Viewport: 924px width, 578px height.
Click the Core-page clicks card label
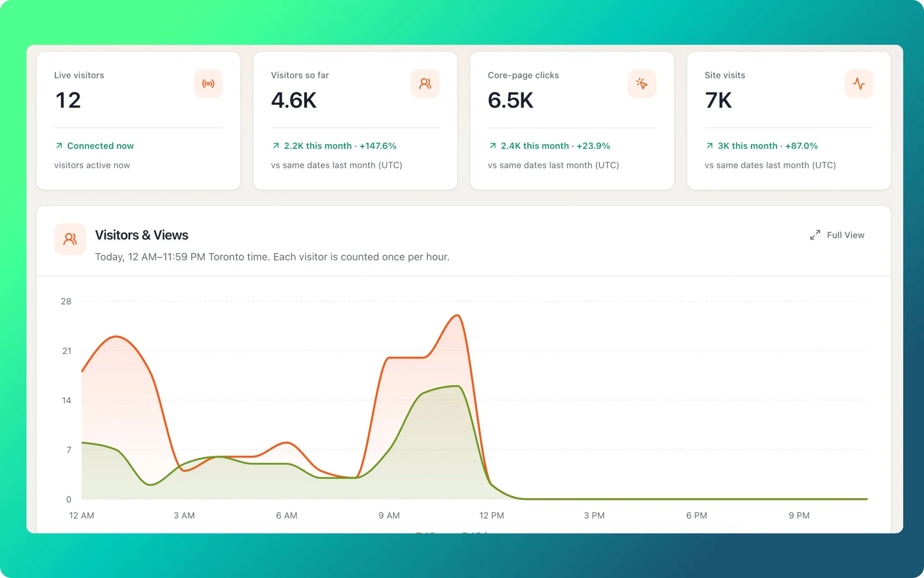click(x=523, y=75)
